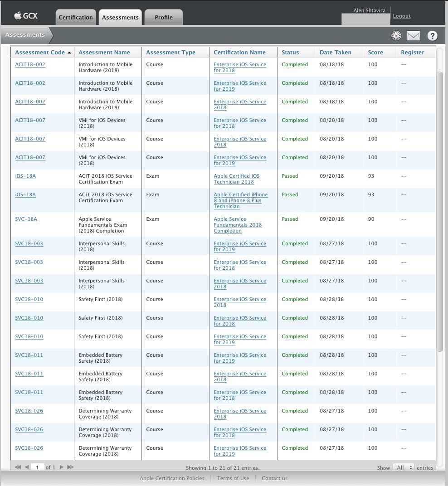Image resolution: width=448 pixels, height=486 pixels.
Task: Click the Logout link
Action: (401, 16)
